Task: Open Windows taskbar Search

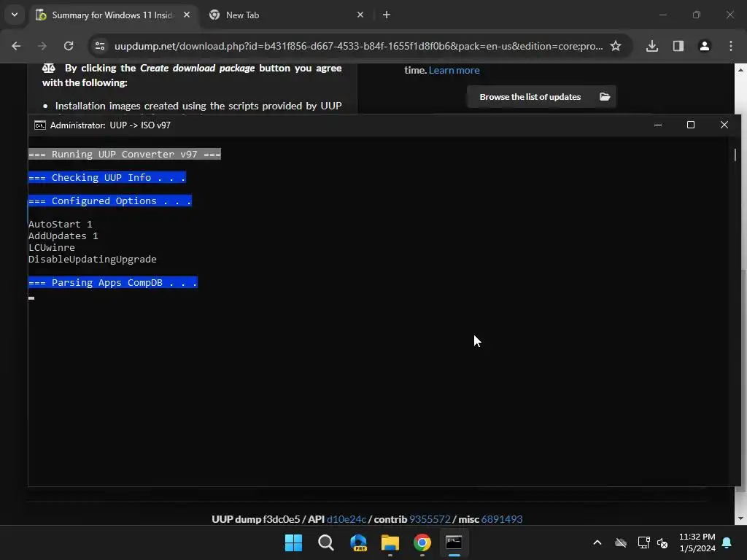Action: point(326,542)
